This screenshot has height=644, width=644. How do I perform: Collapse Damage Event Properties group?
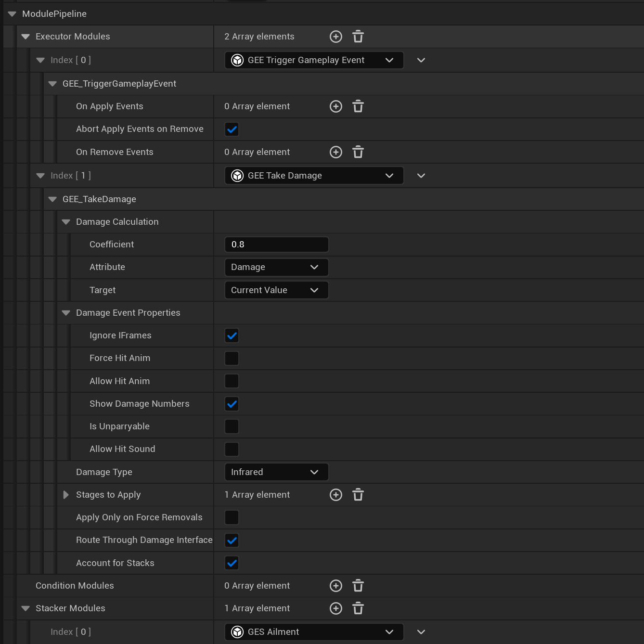66,313
